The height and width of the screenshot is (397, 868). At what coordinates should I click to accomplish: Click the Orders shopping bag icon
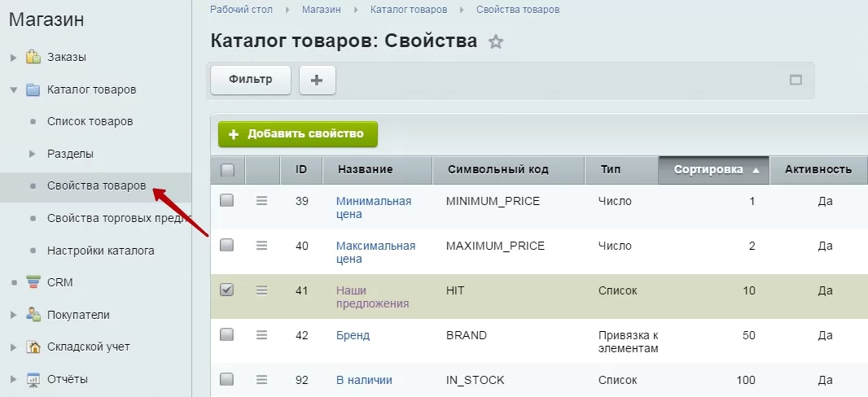pyautogui.click(x=33, y=57)
